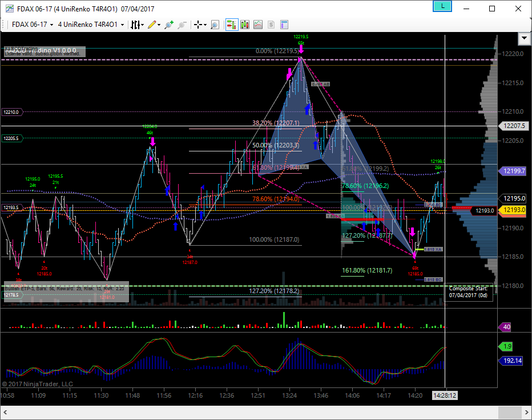Click the 192.14 indicator value marker
532x420 pixels.
tap(511, 361)
